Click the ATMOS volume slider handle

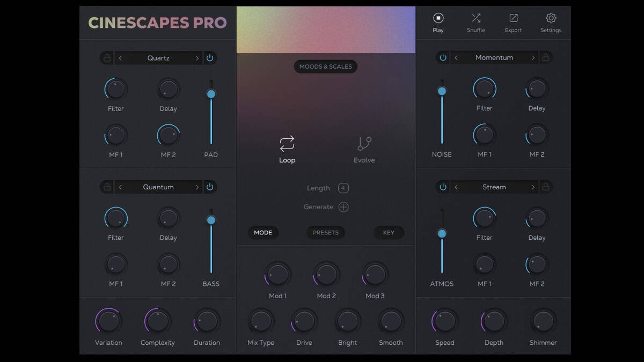442,233
